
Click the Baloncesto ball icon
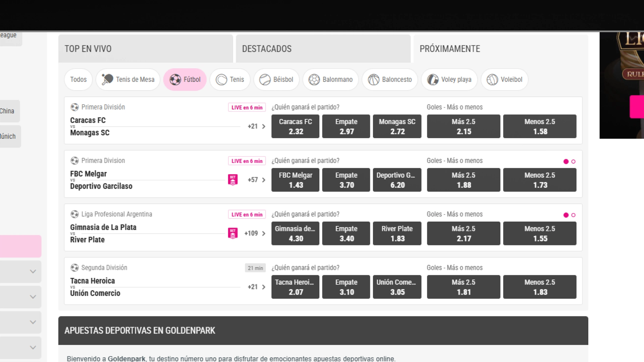click(x=374, y=79)
